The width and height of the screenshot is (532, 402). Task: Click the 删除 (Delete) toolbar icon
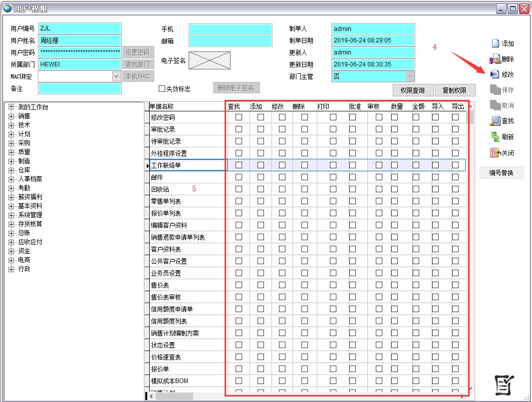pyautogui.click(x=495, y=59)
